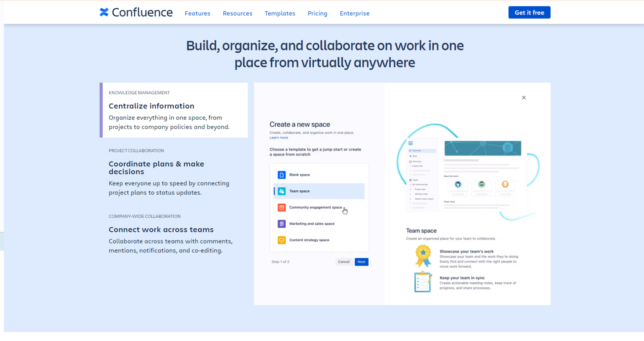Select the Centralize information tab
This screenshot has height=341, width=644.
pyautogui.click(x=174, y=110)
